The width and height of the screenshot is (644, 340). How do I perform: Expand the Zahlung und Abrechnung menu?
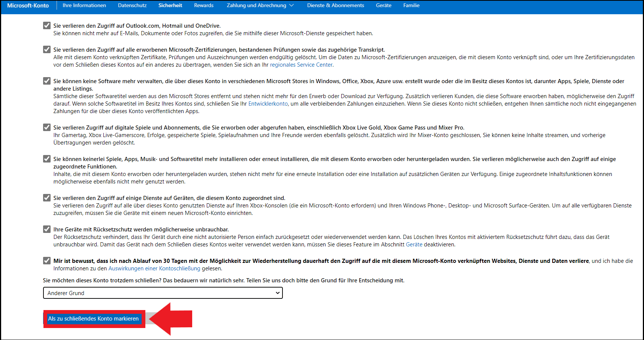point(260,5)
